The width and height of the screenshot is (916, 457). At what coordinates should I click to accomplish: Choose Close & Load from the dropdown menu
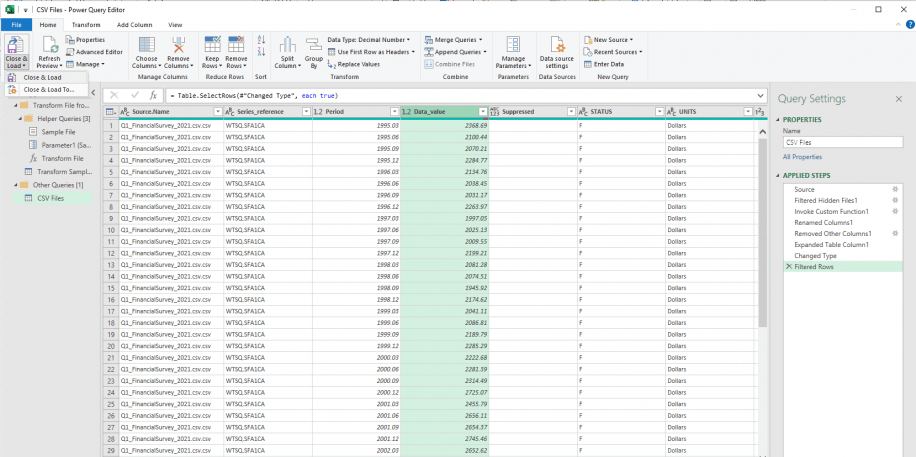46,77
